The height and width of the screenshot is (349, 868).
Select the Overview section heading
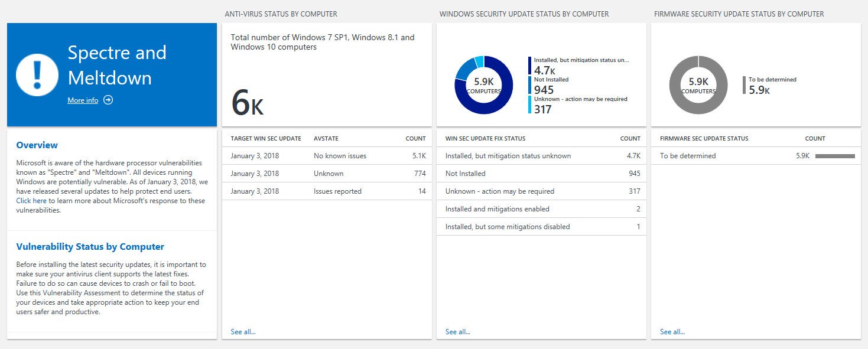(x=37, y=145)
